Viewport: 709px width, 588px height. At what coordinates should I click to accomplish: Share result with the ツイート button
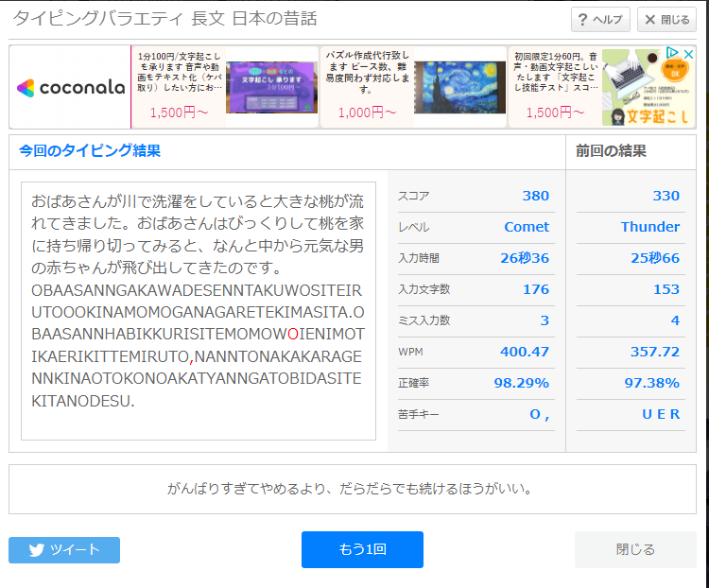(x=64, y=550)
